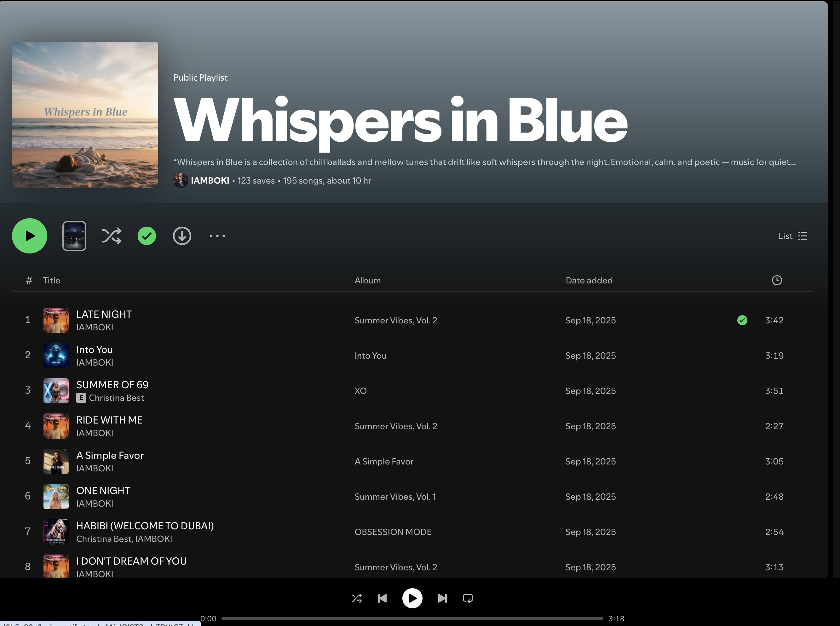Click the playlist download arrow icon
The image size is (840, 626).
pyautogui.click(x=182, y=236)
